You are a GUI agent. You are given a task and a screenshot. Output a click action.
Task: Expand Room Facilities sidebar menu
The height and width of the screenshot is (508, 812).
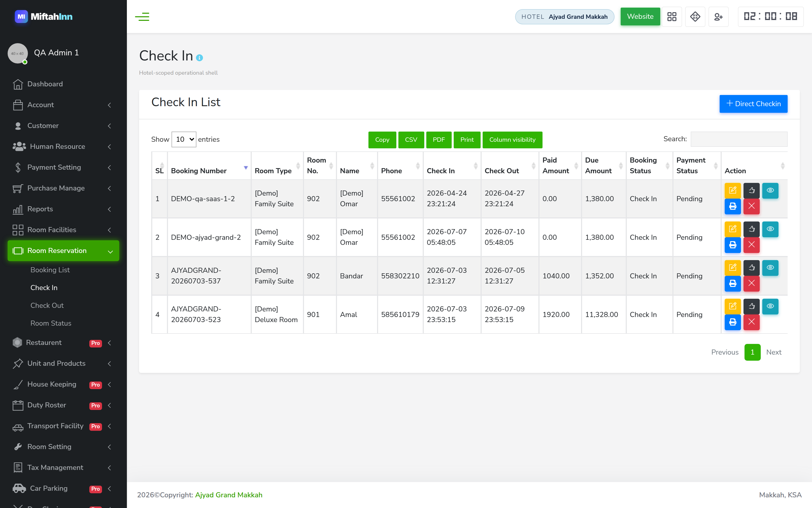point(63,230)
